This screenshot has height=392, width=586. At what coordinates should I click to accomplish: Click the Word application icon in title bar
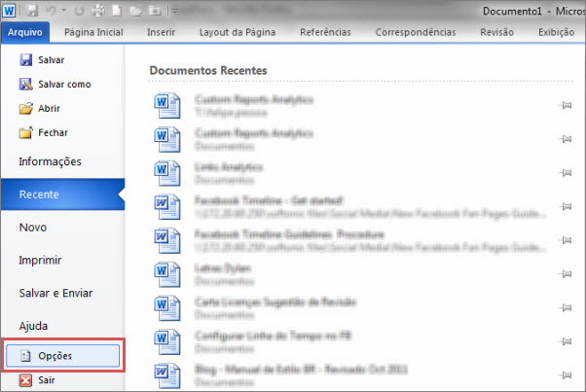pyautogui.click(x=9, y=11)
